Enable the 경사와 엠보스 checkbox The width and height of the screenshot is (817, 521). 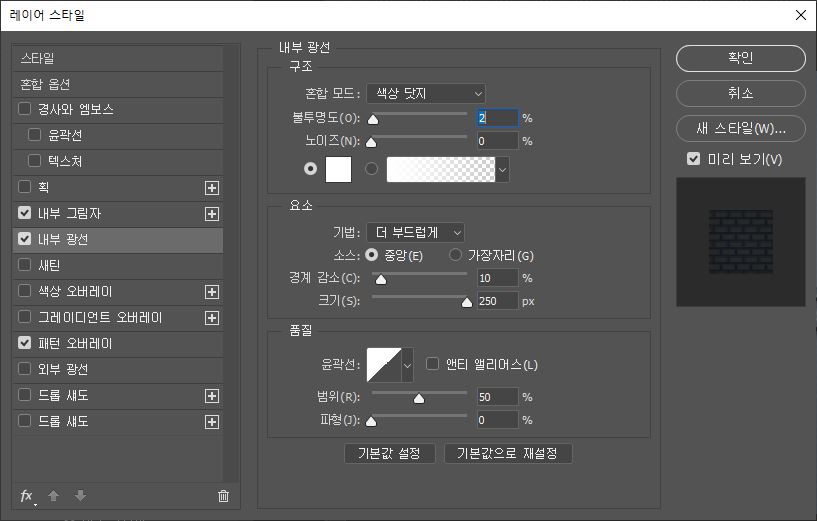pos(24,109)
